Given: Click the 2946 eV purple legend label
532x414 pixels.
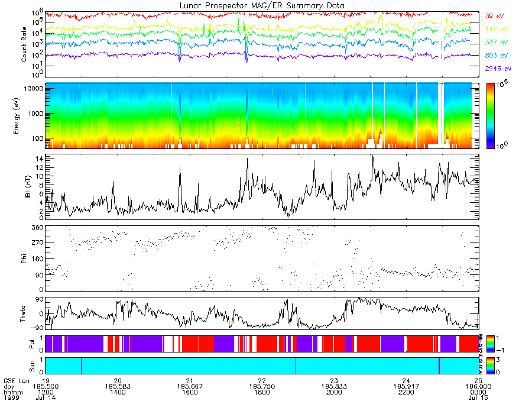Looking at the screenshot, I should (498, 69).
